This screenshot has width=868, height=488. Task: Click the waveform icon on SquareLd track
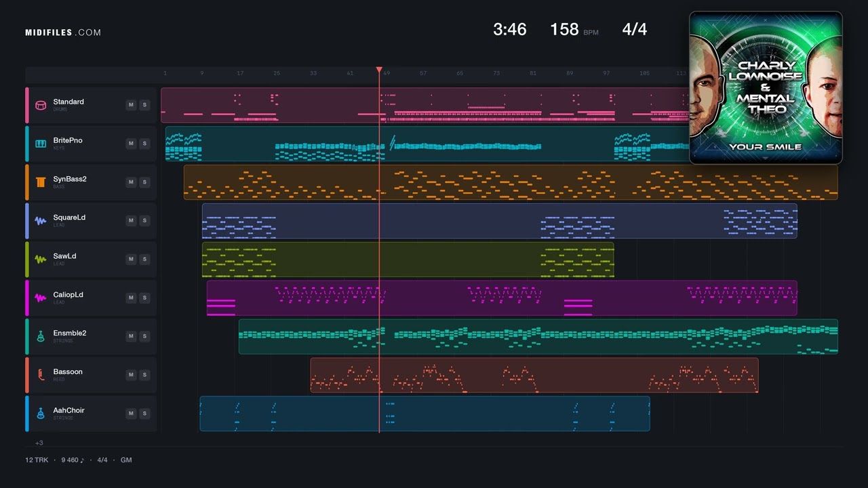(x=41, y=221)
